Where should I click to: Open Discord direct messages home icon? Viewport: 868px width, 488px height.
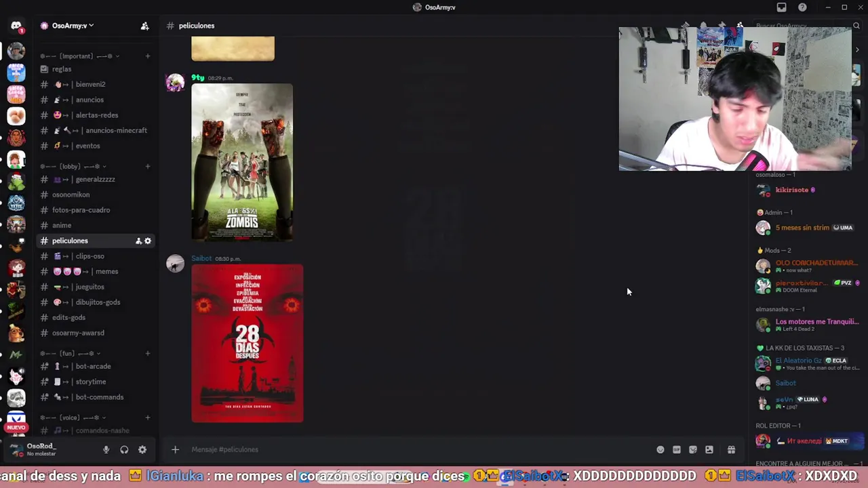tap(16, 26)
